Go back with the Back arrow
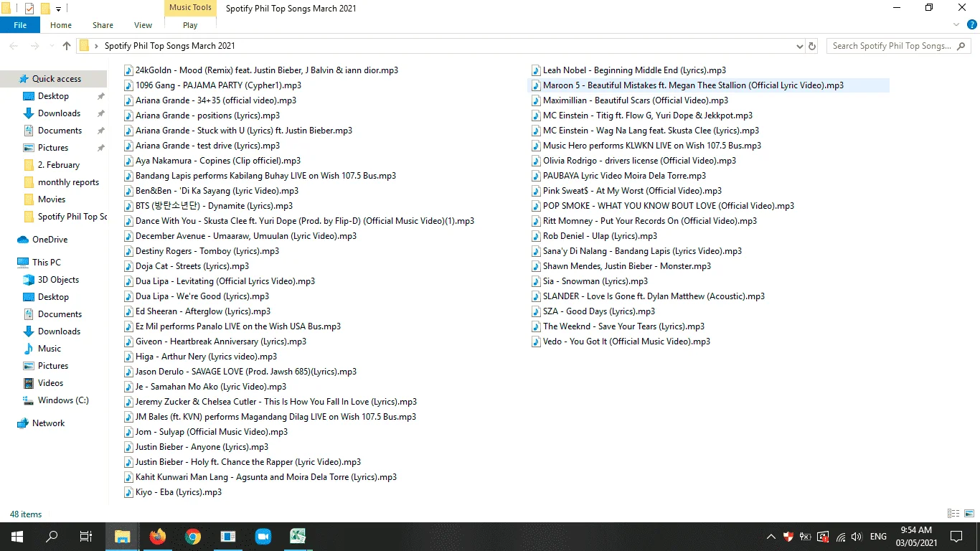The height and width of the screenshot is (551, 980). [13, 46]
